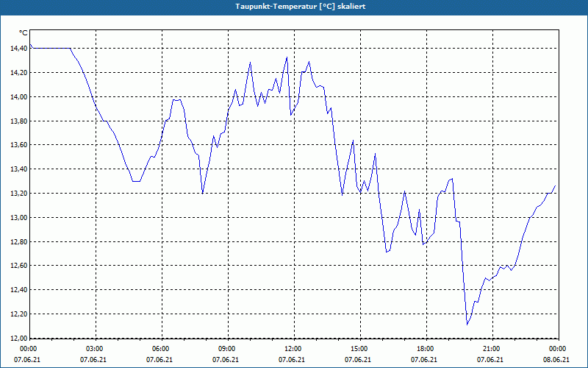Image resolution: width=588 pixels, height=368 pixels.
Task: Click the 03:00 time label
Action: click(x=96, y=349)
